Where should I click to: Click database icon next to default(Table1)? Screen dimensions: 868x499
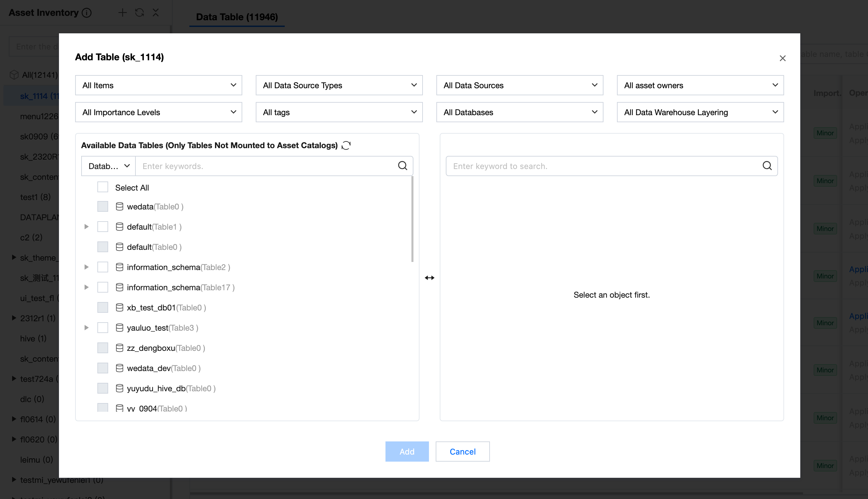pos(119,227)
